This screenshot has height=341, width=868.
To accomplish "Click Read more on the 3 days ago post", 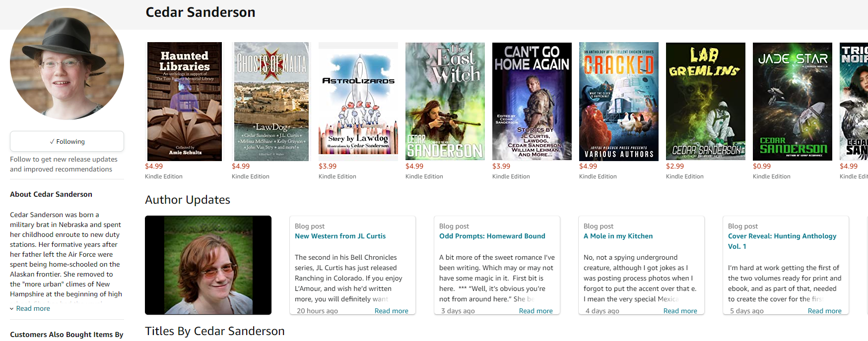I will [535, 311].
